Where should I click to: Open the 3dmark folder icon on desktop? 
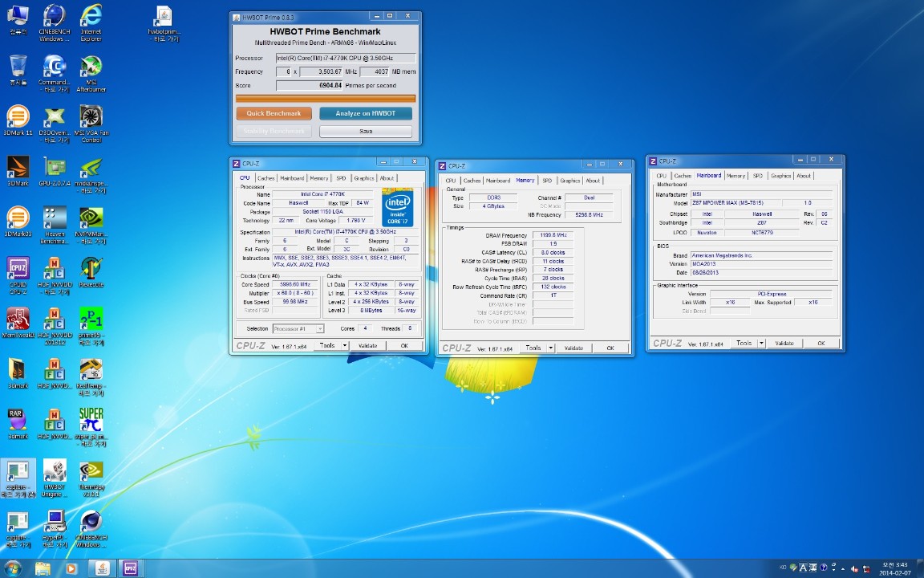point(18,374)
